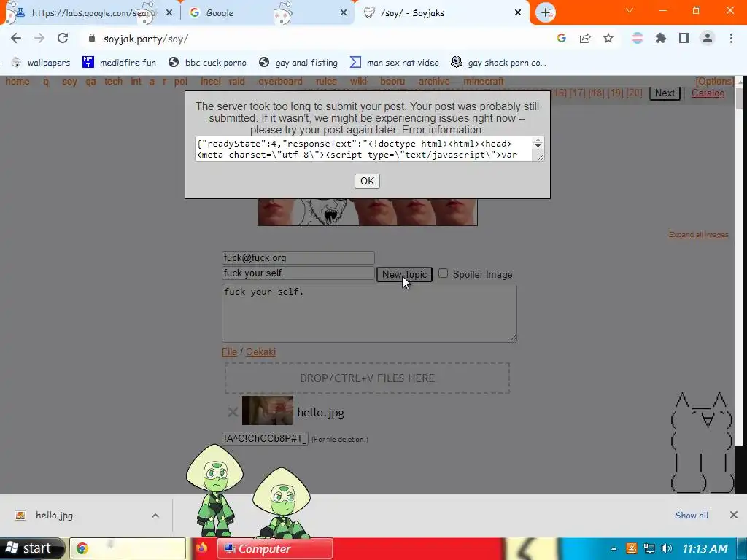Close the labs.google.com tab
The image size is (747, 560).
click(x=169, y=13)
